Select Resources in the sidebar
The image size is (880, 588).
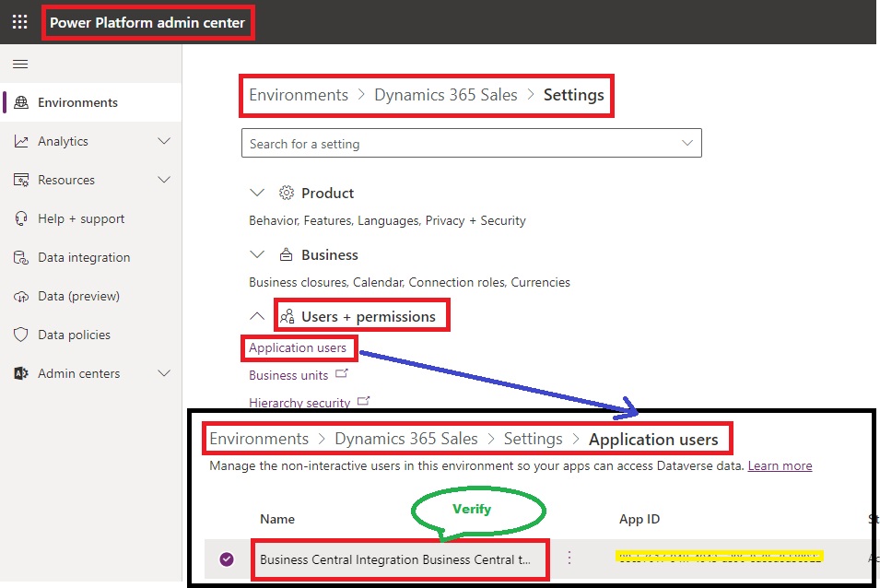point(66,181)
